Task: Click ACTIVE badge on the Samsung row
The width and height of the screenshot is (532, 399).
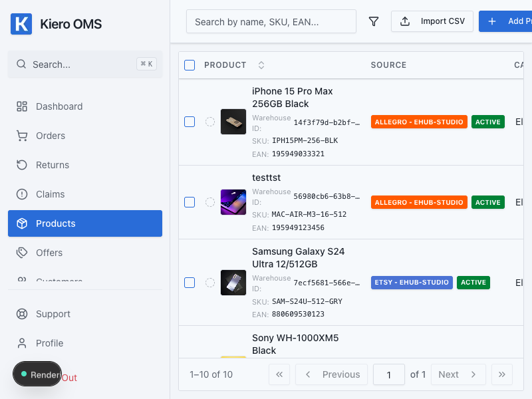Action: 473,283
